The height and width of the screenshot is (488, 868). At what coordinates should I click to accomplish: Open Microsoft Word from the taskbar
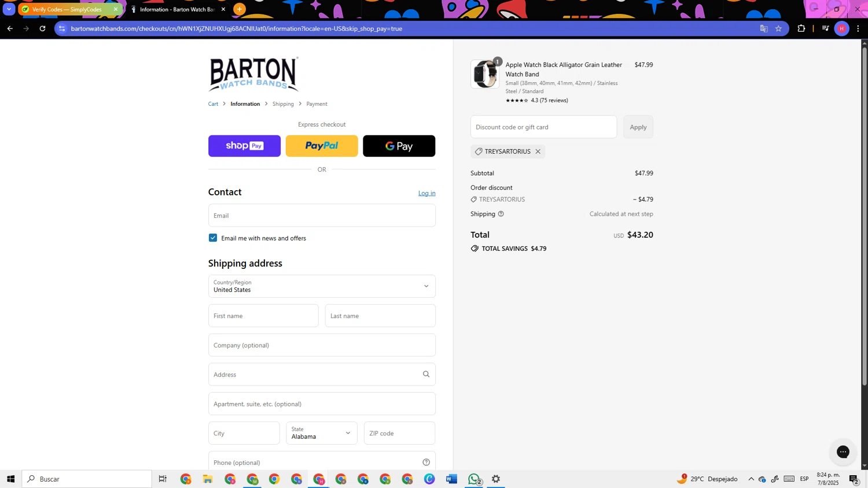(451, 479)
